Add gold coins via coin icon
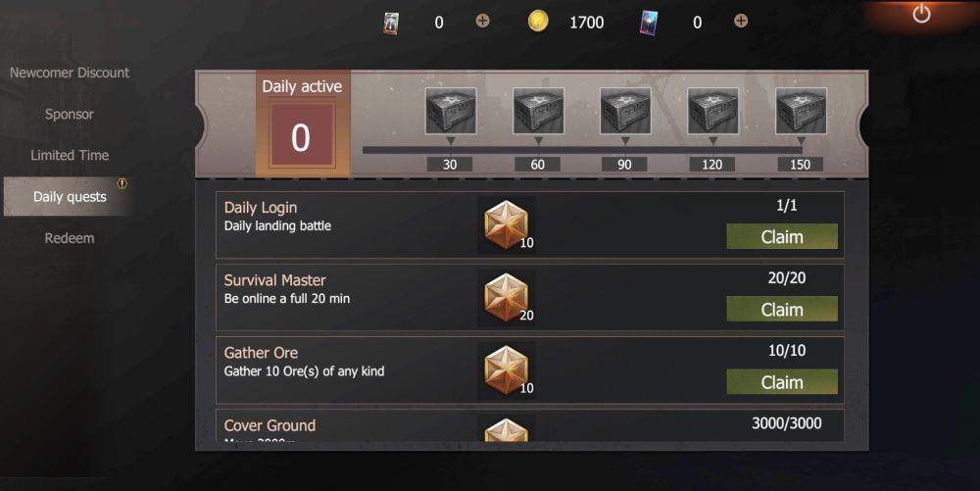Screen dimensions: 980x491 pos(538,22)
